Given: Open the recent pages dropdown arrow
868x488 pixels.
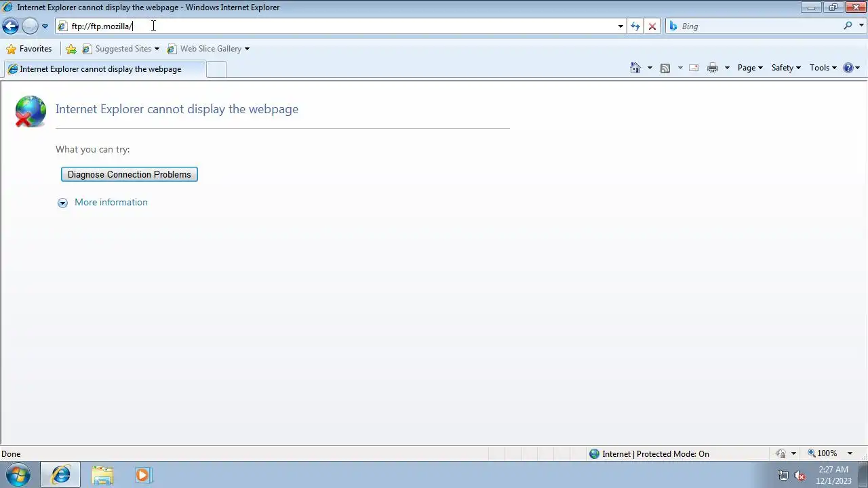Looking at the screenshot, I should tap(45, 26).
